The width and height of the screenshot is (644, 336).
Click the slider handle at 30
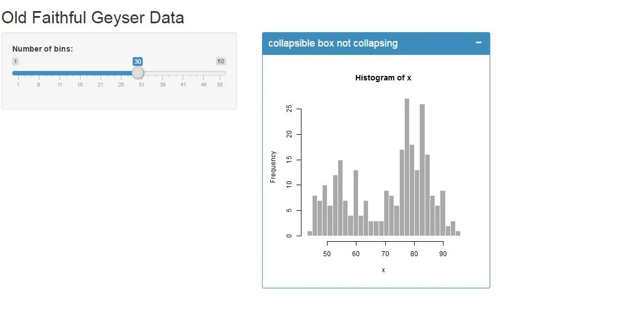pos(138,73)
